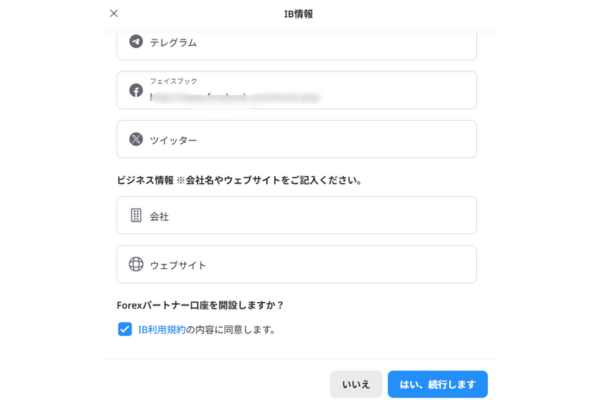Click the blurred Facebook URL text
Image resolution: width=600 pixels, height=400 pixels.
tap(235, 98)
